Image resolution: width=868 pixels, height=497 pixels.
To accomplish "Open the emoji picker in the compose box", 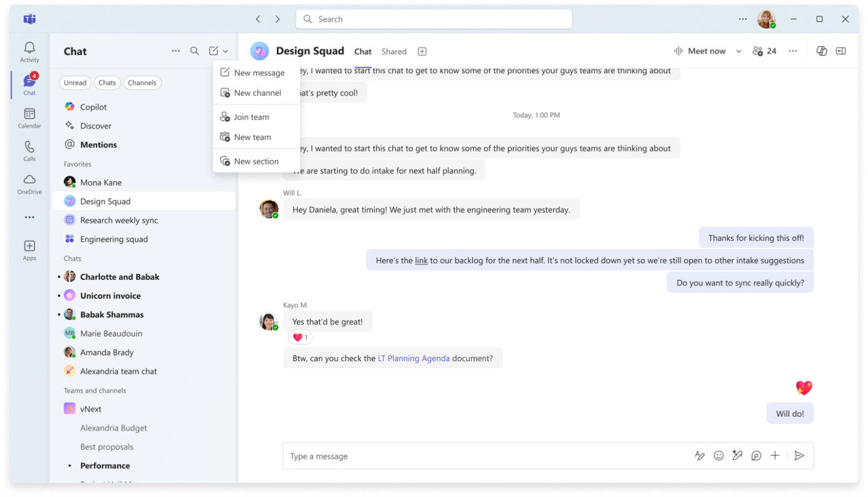I will pos(718,456).
